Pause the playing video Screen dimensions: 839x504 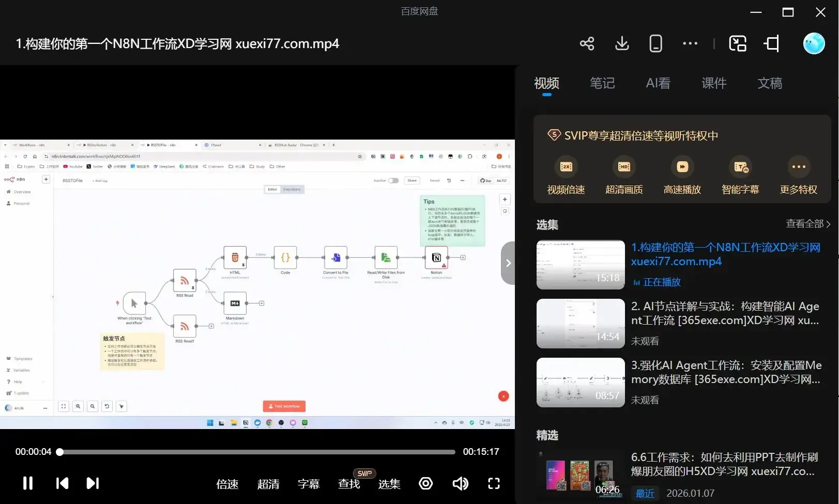pyautogui.click(x=28, y=483)
